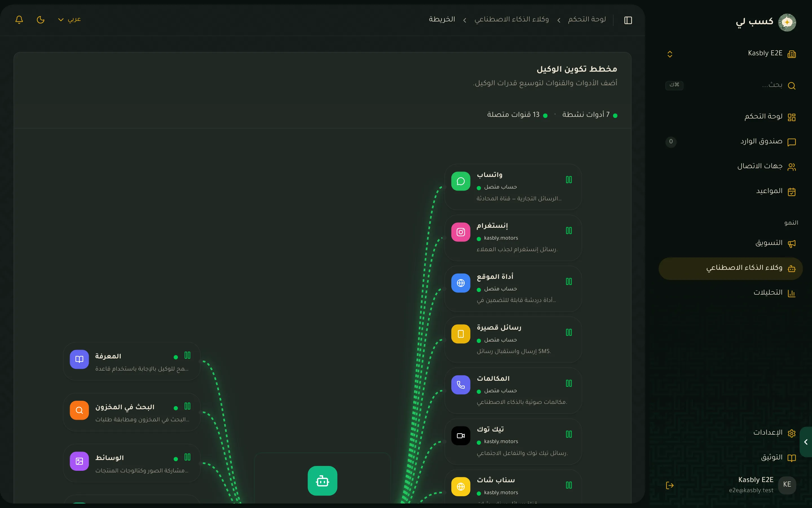Screen dimensions: 812x508
Task: Click the المكالمات phone icon
Action: 461,385
